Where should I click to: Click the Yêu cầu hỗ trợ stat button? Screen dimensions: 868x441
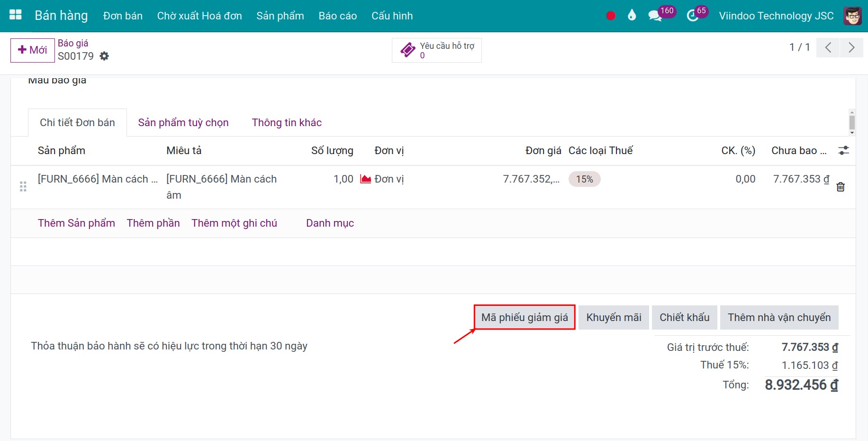coord(436,50)
